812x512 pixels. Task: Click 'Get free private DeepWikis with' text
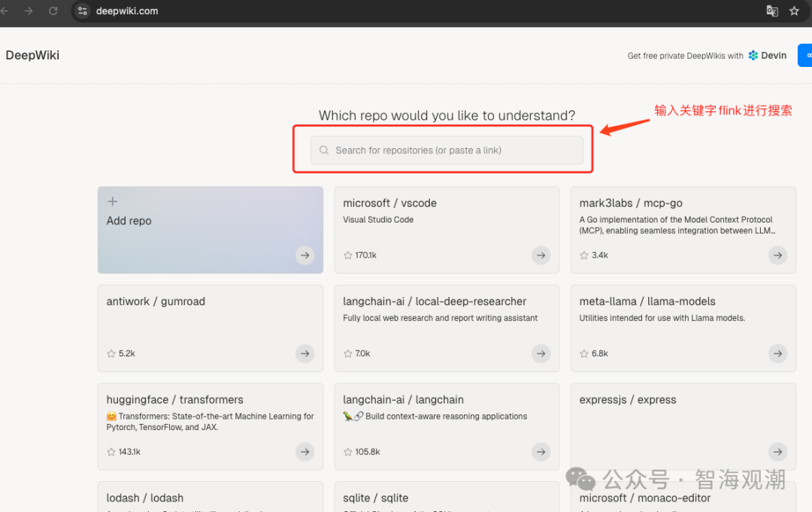[x=685, y=56]
